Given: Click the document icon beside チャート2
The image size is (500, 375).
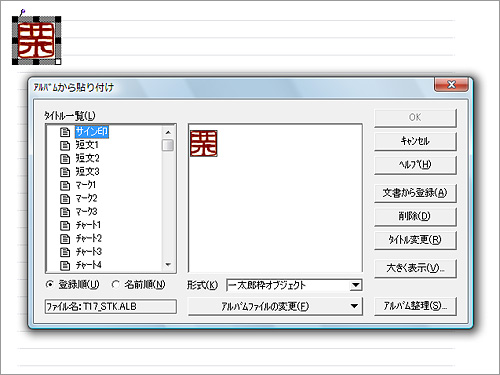Looking at the screenshot, I should click(x=65, y=239).
